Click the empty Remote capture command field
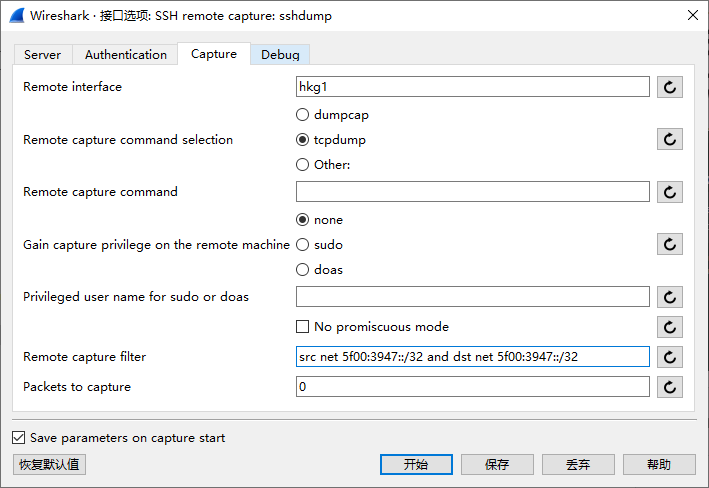 (473, 192)
